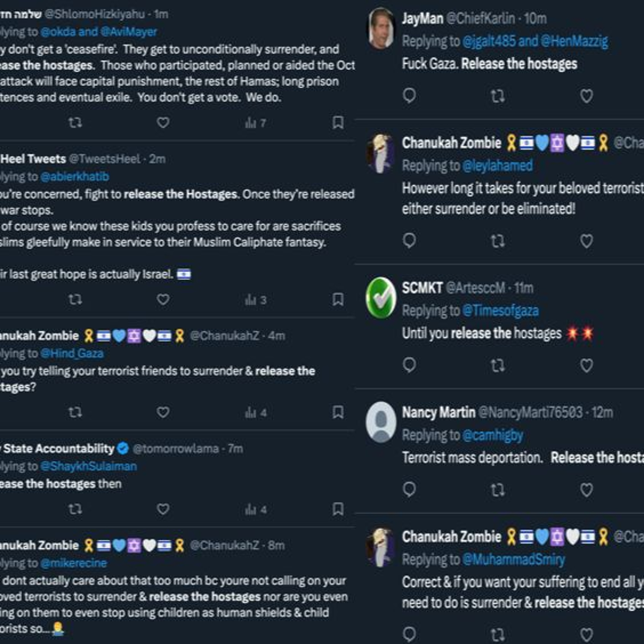Open the @camhigby mention link

tap(493, 435)
